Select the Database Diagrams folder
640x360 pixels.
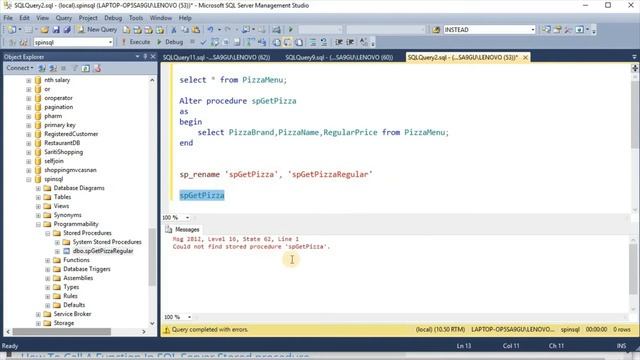coord(79,188)
